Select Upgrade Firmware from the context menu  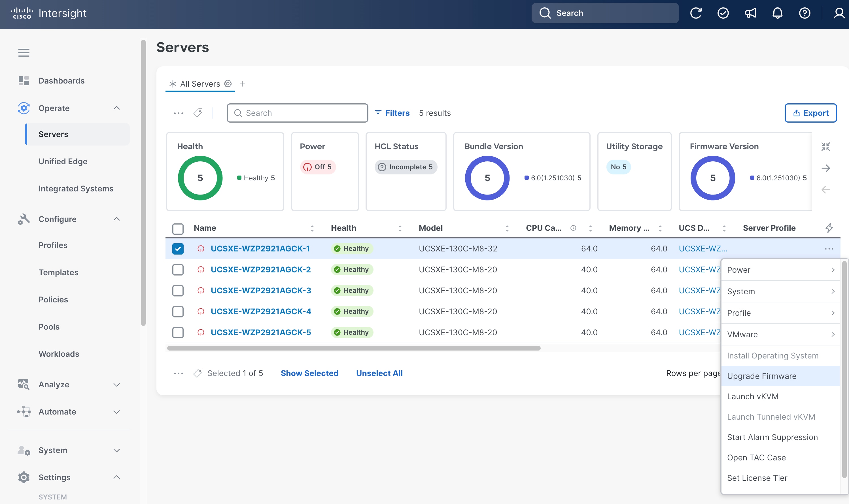781,376
